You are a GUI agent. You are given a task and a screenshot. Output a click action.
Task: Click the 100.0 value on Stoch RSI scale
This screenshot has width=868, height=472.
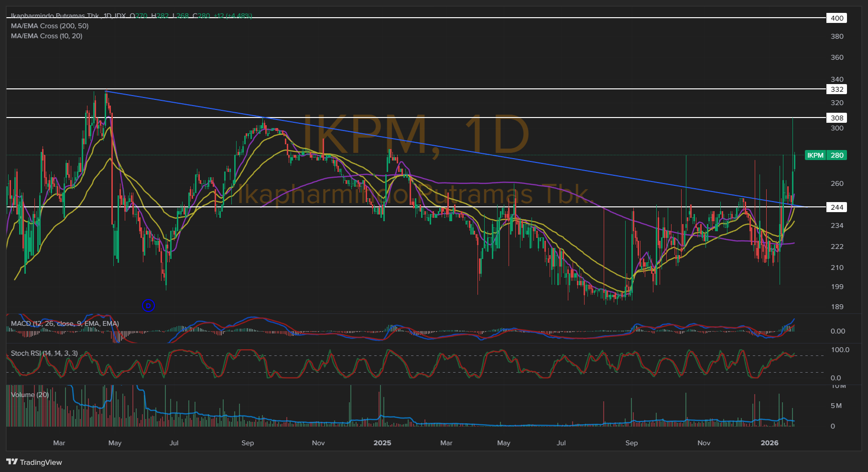(840, 350)
